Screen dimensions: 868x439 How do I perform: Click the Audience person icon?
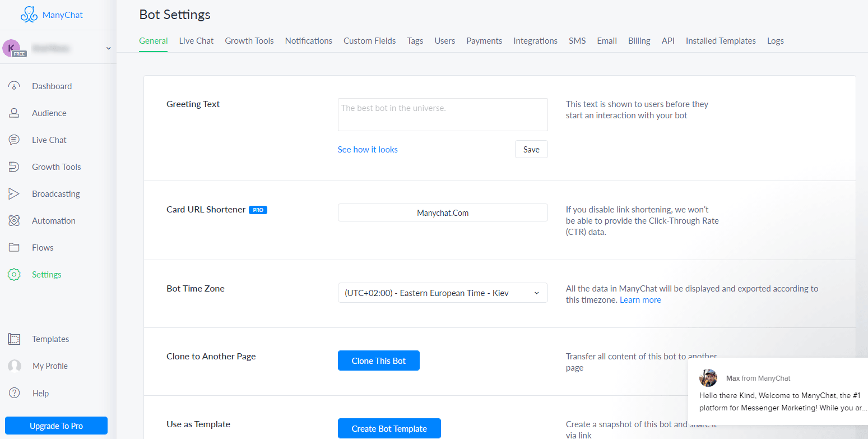coord(14,113)
